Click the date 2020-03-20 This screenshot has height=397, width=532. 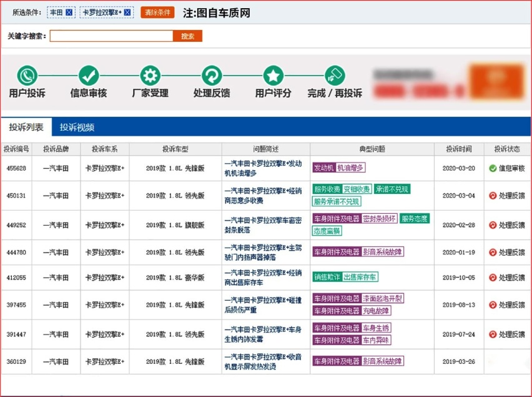pyautogui.click(x=459, y=168)
